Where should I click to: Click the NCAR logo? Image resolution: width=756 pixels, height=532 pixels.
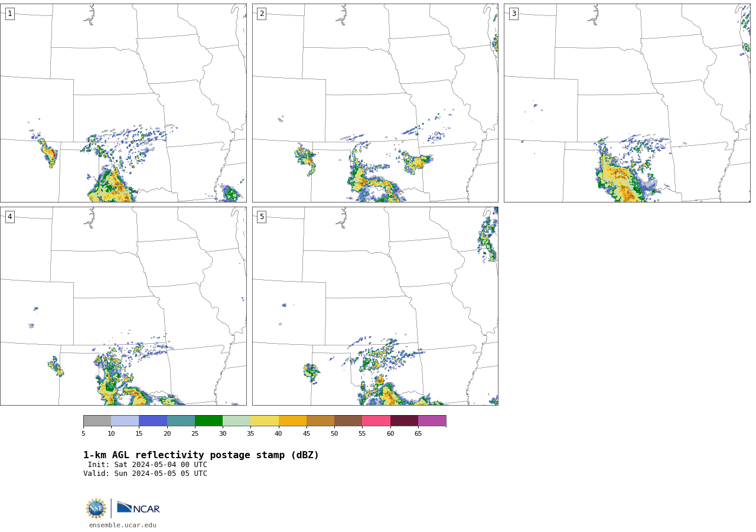point(138,508)
